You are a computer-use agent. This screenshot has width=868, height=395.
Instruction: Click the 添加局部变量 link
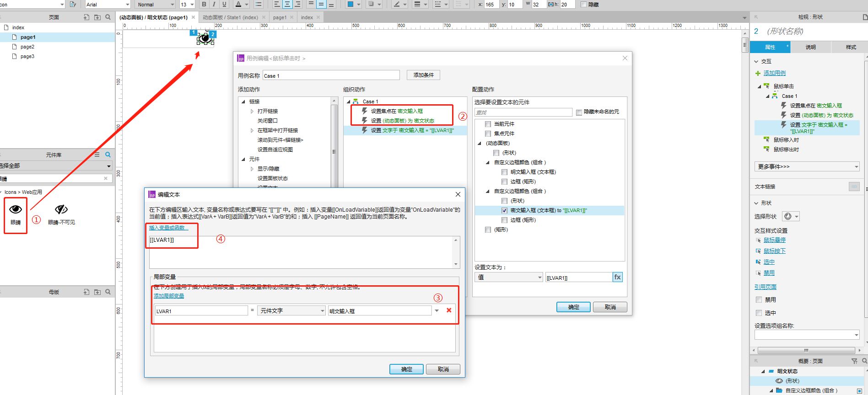coord(169,296)
